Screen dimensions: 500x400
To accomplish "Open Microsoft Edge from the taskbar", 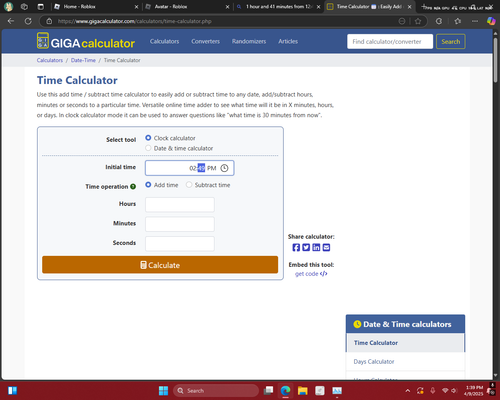I will tap(285, 391).
